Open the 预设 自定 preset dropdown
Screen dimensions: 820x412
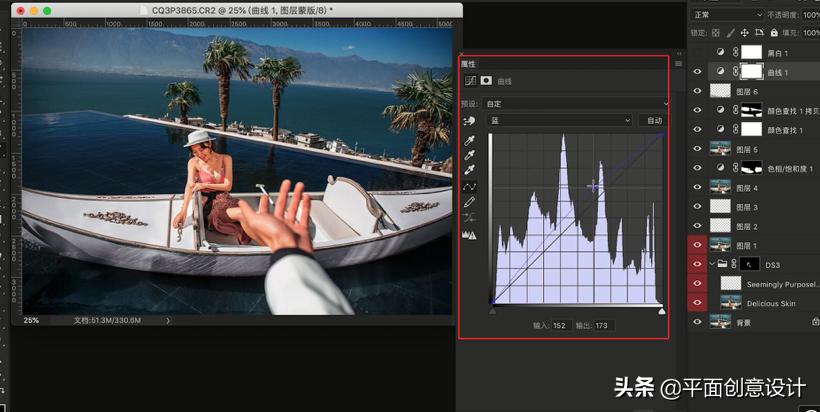pos(576,104)
